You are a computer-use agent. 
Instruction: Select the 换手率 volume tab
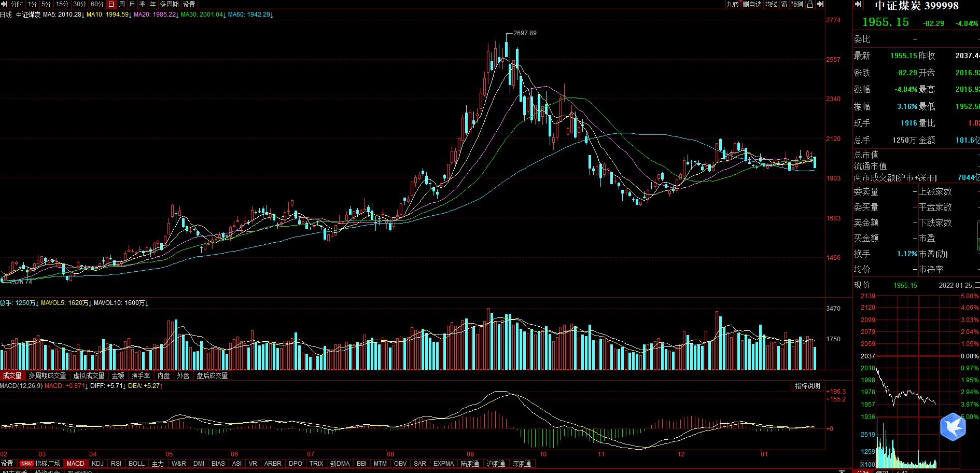pyautogui.click(x=141, y=375)
